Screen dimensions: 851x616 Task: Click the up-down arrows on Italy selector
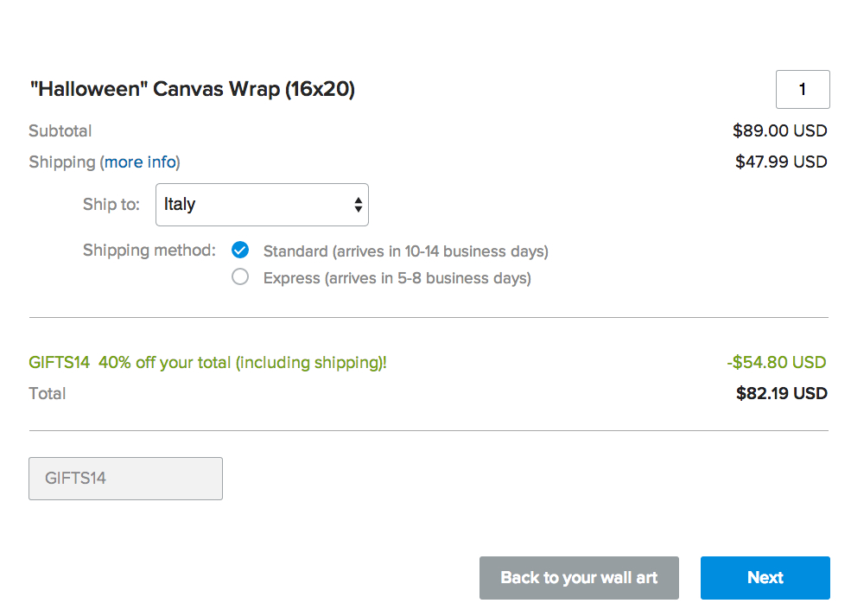tap(358, 205)
